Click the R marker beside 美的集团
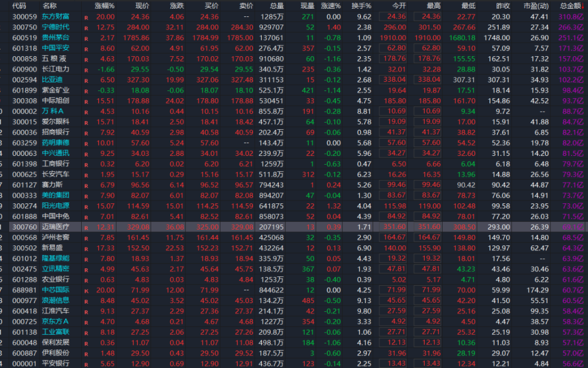588x368 pixels. [86, 196]
